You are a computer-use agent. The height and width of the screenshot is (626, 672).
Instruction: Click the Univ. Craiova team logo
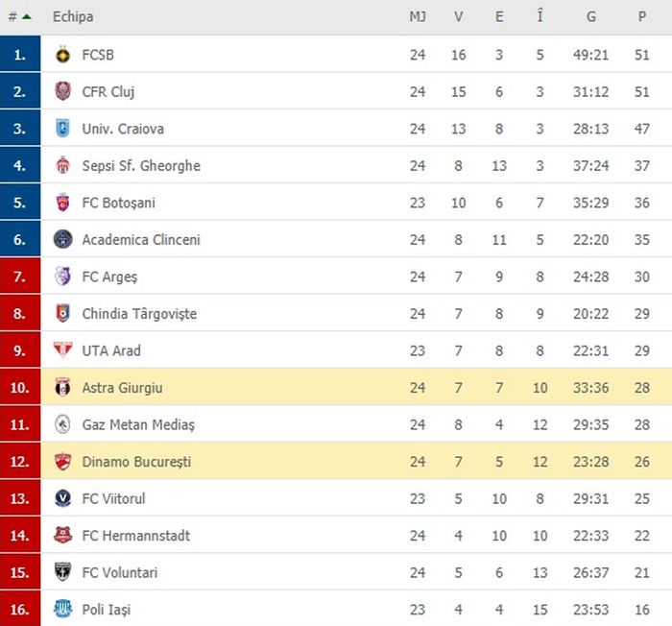[x=62, y=129]
